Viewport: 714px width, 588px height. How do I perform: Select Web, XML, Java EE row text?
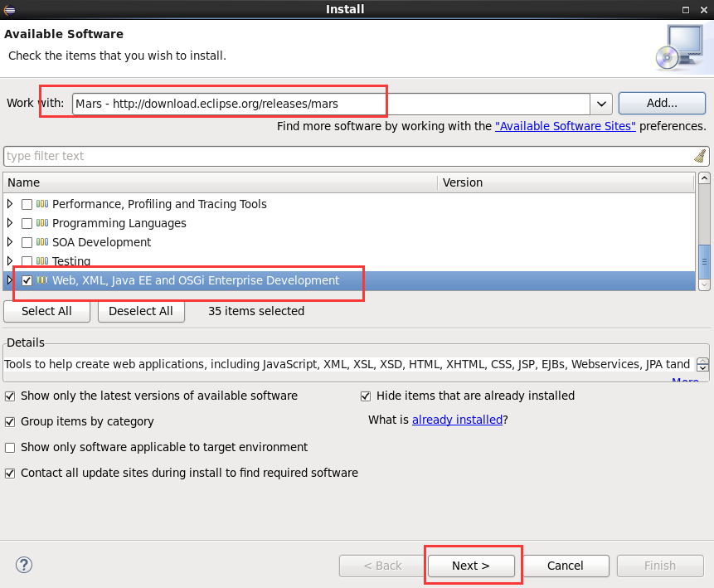coord(196,280)
